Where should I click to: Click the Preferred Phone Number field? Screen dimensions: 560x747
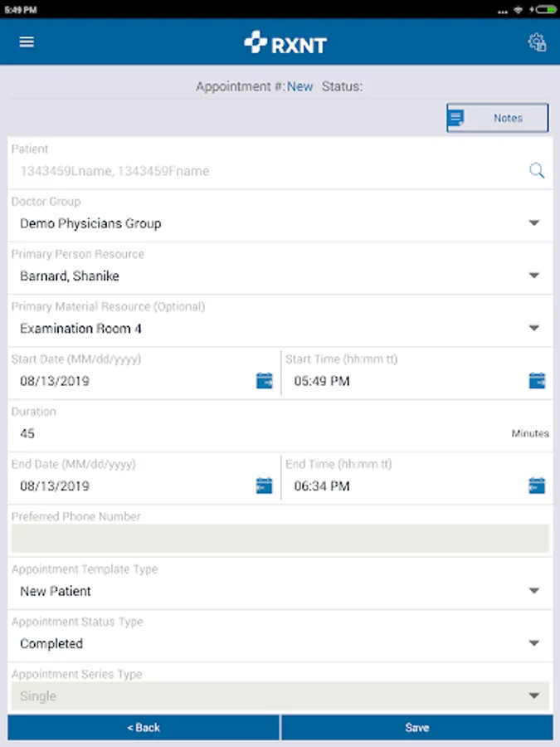point(280,538)
